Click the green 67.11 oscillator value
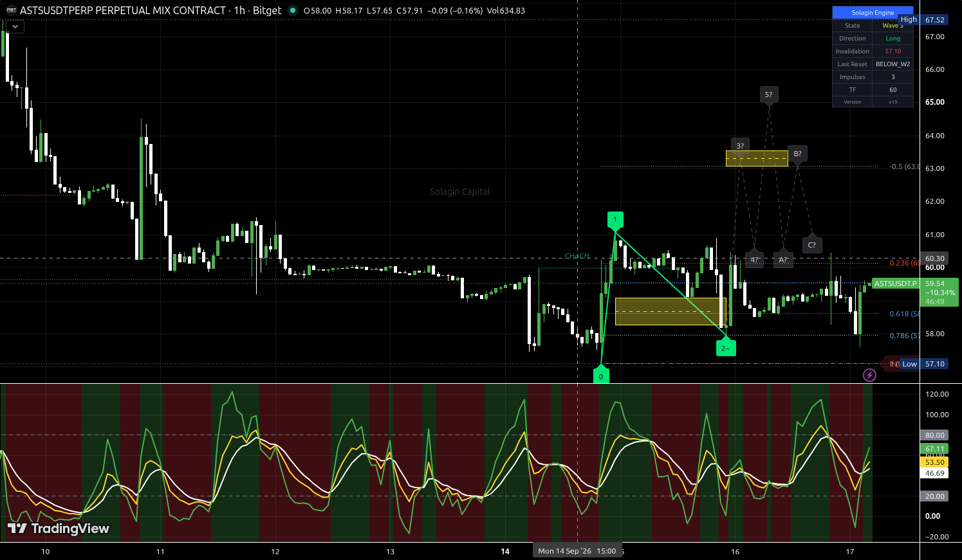This screenshot has width=962, height=560. pos(934,449)
